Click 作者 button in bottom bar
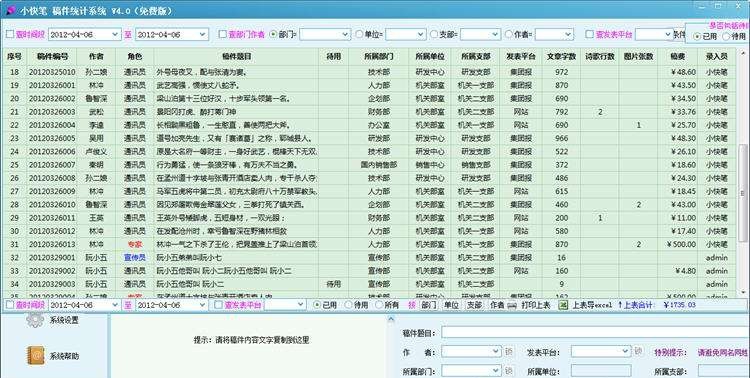The image size is (750, 378). (x=497, y=305)
